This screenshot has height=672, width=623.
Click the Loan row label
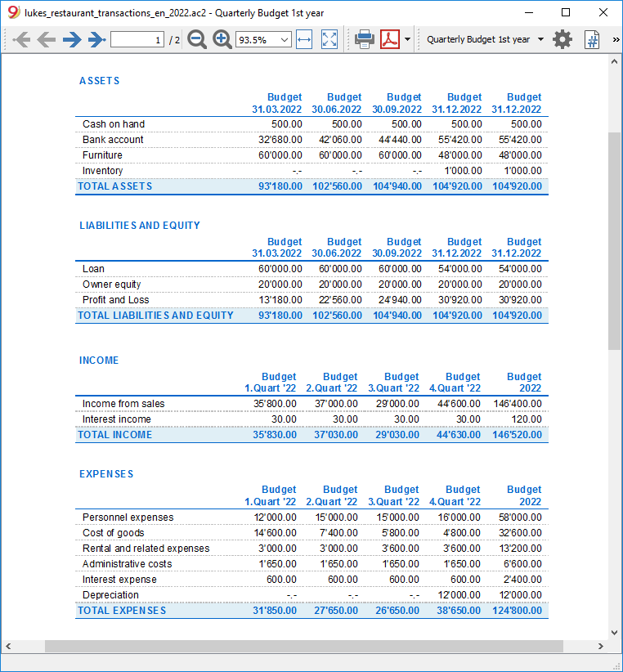93,269
